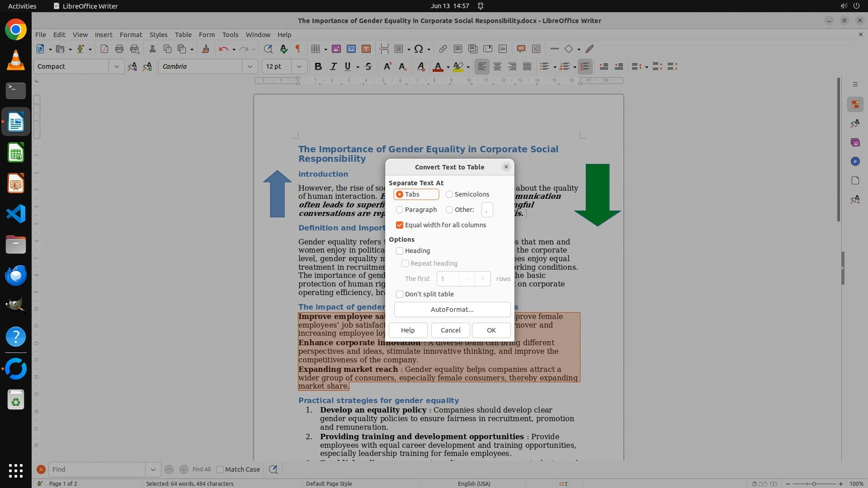Click the Insert Special Character omega icon
The width and height of the screenshot is (868, 488).
click(419, 49)
